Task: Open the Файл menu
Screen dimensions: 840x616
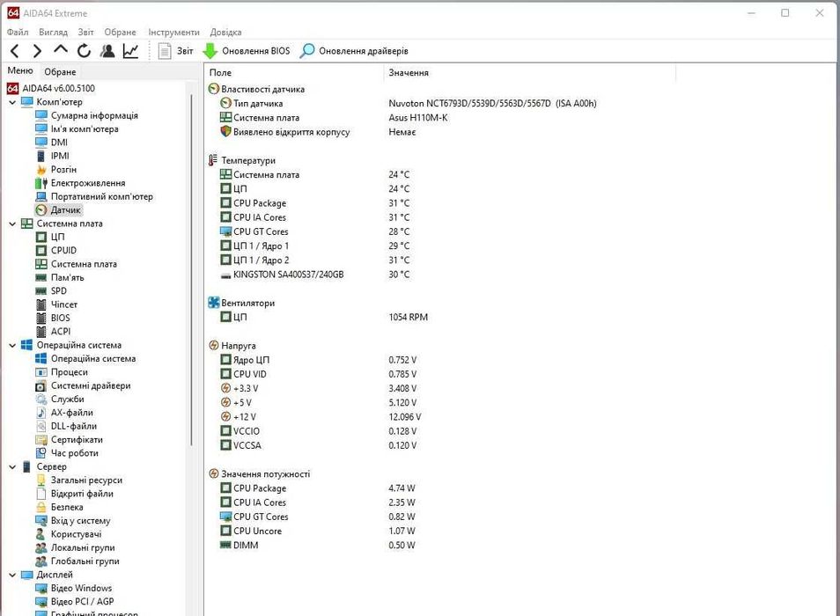Action: tap(18, 32)
